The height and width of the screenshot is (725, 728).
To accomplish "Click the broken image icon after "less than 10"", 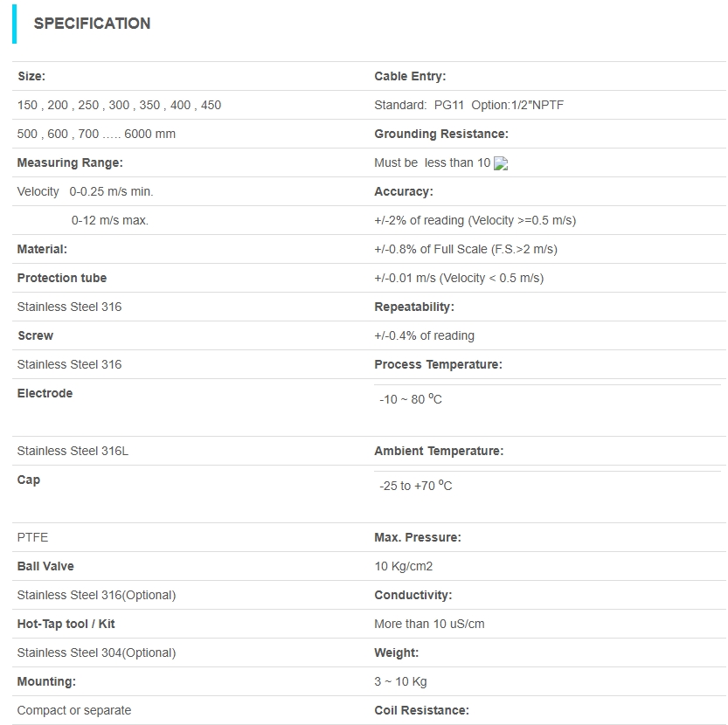I will [501, 163].
